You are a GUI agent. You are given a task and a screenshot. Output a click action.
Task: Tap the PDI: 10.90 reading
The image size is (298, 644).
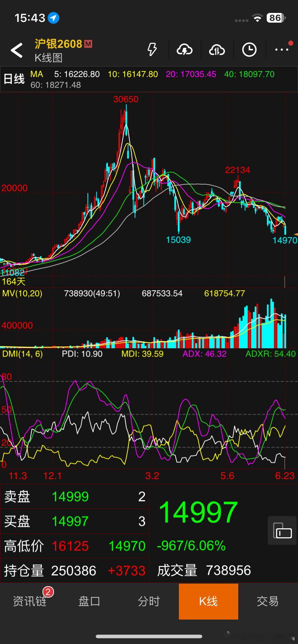(82, 354)
